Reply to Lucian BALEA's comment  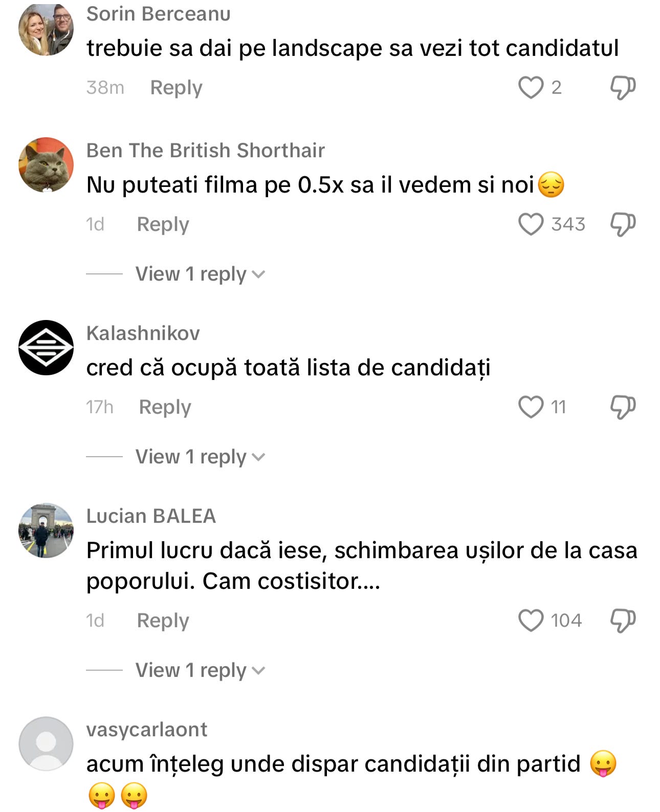[163, 621]
